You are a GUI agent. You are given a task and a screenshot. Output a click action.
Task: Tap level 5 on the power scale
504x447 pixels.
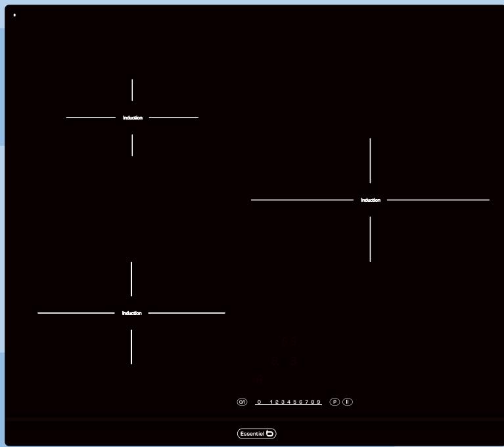(x=294, y=402)
